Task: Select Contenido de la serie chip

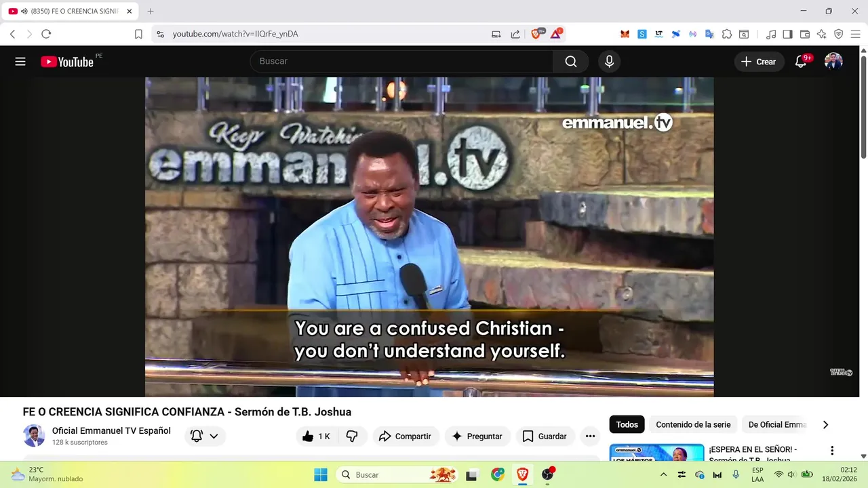Action: pos(693,425)
